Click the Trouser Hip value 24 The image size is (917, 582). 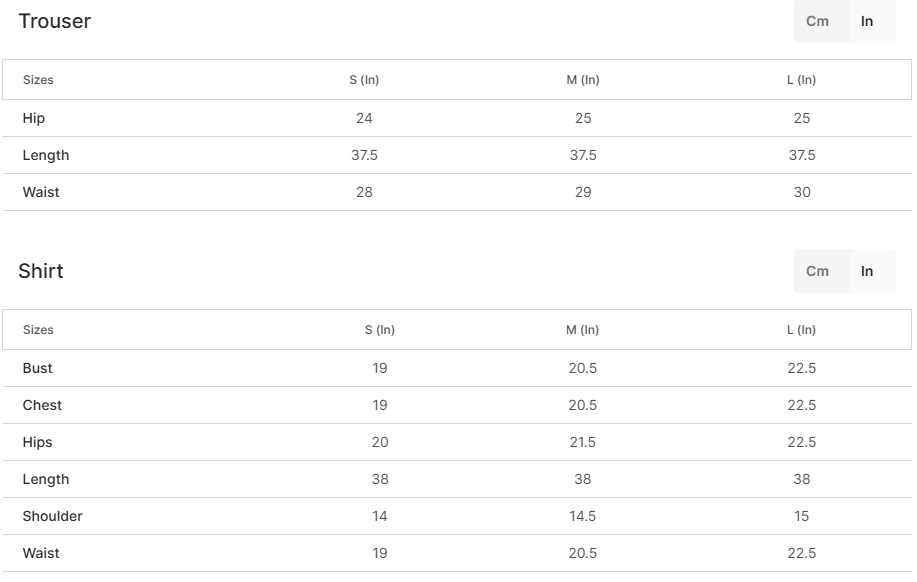pyautogui.click(x=364, y=118)
